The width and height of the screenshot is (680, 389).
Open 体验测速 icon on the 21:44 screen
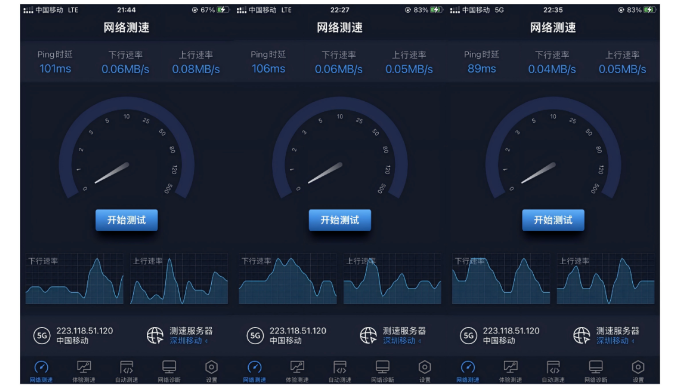pos(84,367)
